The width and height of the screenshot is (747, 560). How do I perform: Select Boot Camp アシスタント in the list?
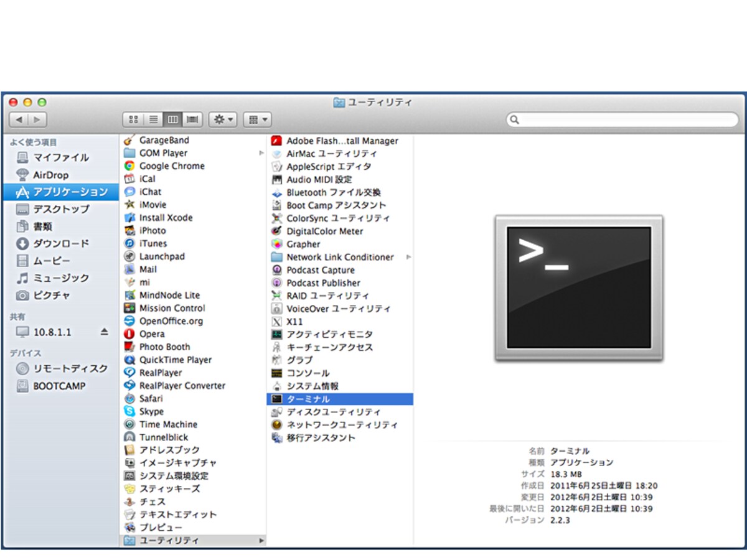tap(340, 205)
